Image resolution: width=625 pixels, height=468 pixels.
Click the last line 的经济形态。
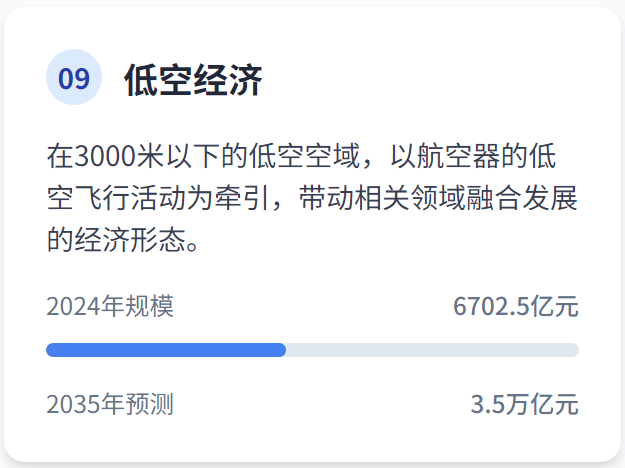click(x=123, y=240)
